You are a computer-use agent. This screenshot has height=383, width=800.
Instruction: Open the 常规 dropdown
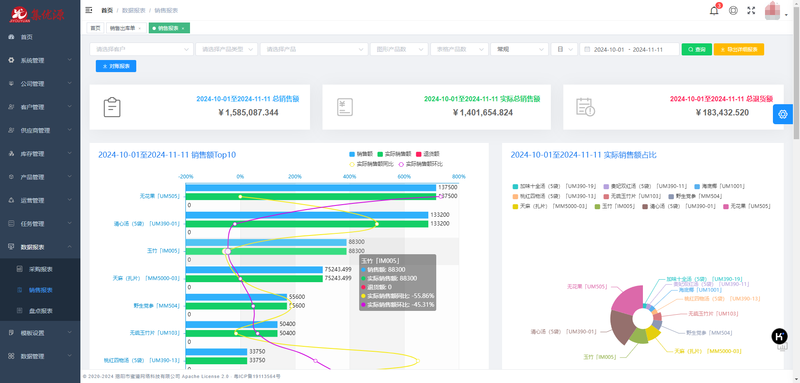coord(519,49)
